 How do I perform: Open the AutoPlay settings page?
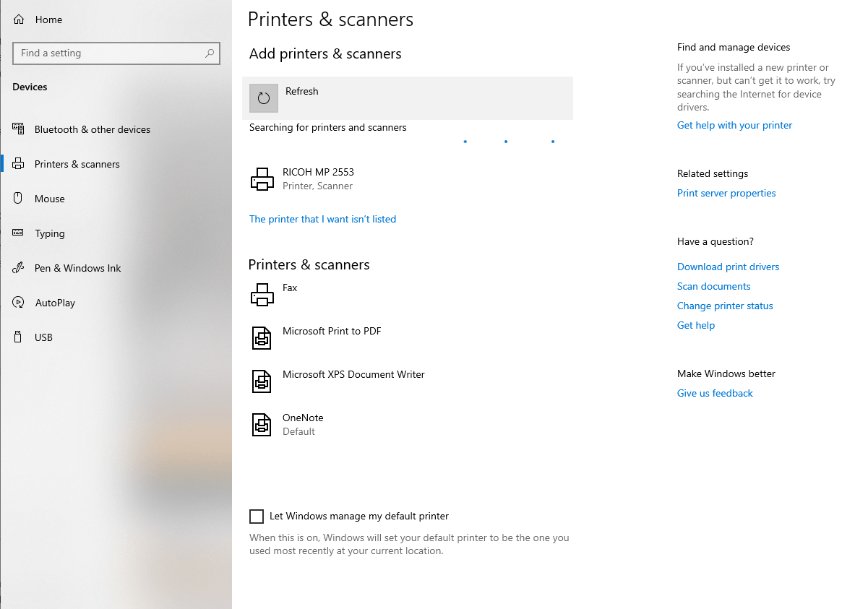coord(55,303)
